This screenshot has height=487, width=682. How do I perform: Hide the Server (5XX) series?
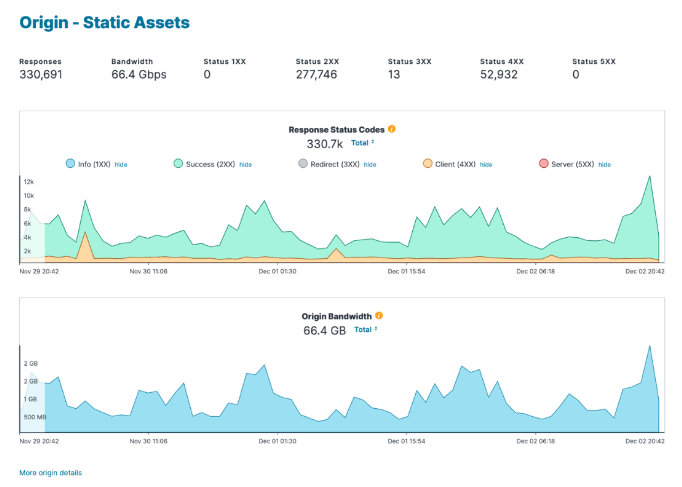[x=605, y=164]
